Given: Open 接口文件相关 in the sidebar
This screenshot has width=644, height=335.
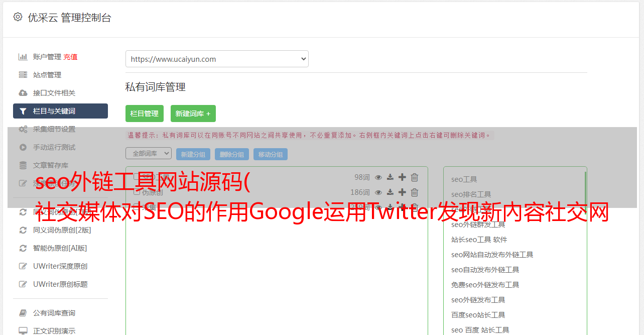Looking at the screenshot, I should point(54,93).
